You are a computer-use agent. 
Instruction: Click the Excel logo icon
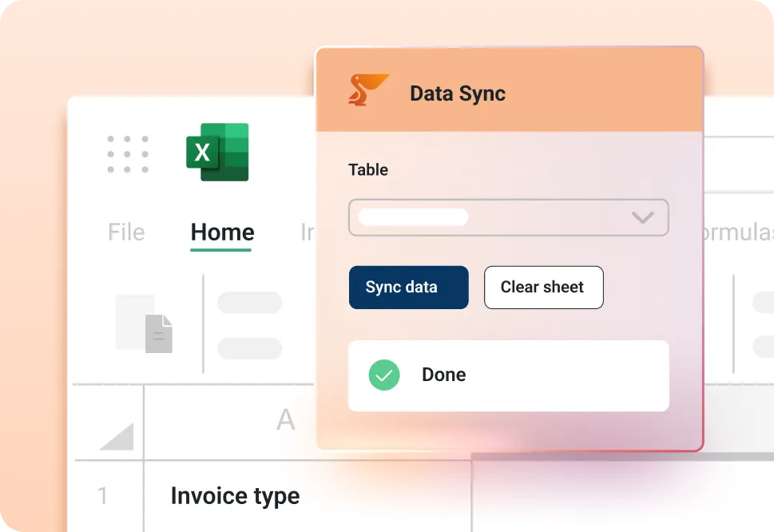pos(217,153)
